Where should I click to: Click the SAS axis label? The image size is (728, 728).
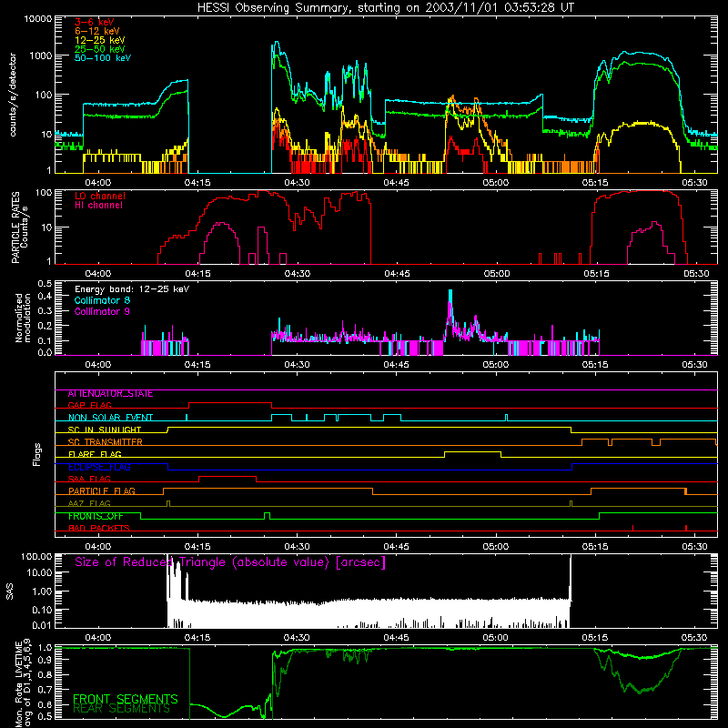(9, 591)
